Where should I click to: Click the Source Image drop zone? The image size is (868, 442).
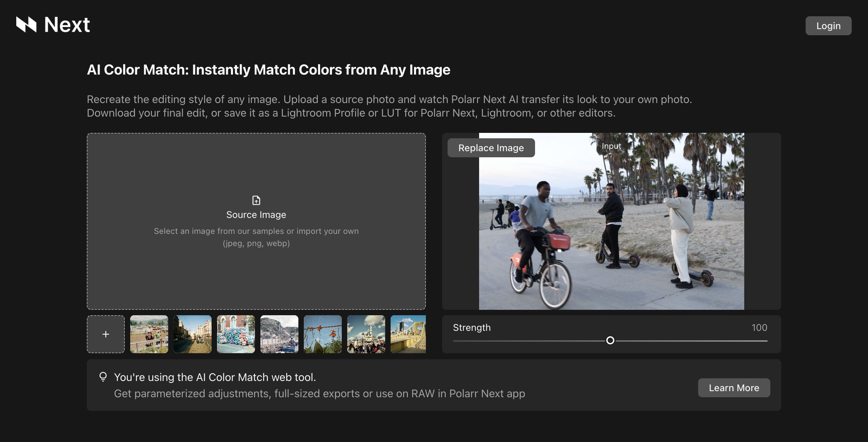pos(256,221)
